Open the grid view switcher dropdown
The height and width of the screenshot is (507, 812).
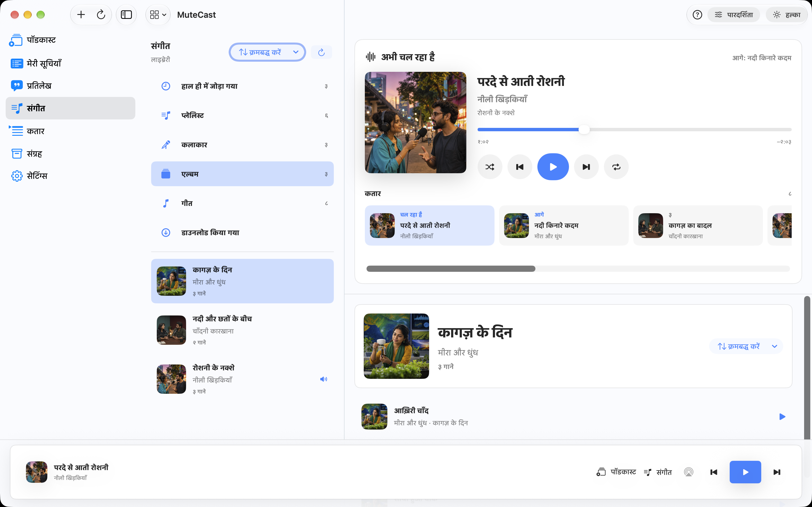pos(158,15)
